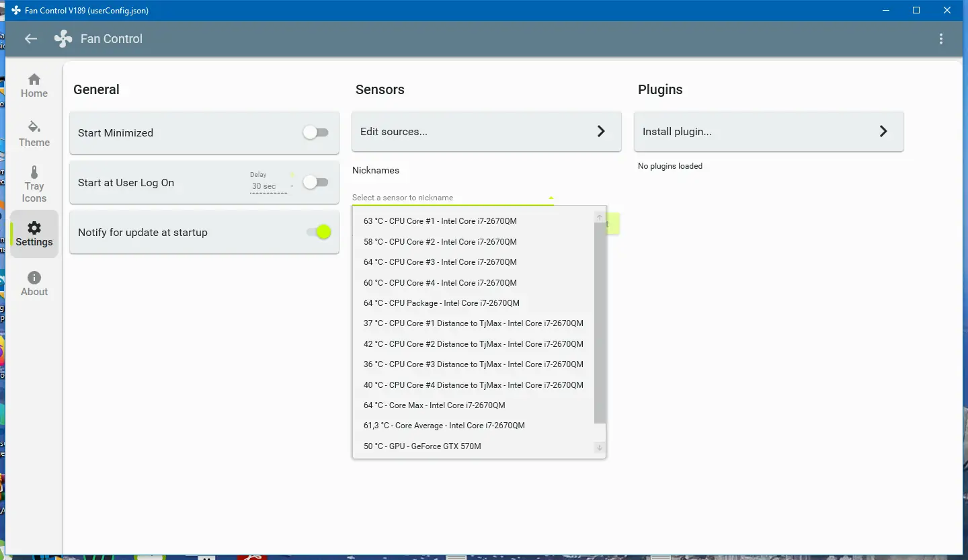This screenshot has width=968, height=560.
Task: Click the fan icon in the title bar
Action: coord(16,10)
